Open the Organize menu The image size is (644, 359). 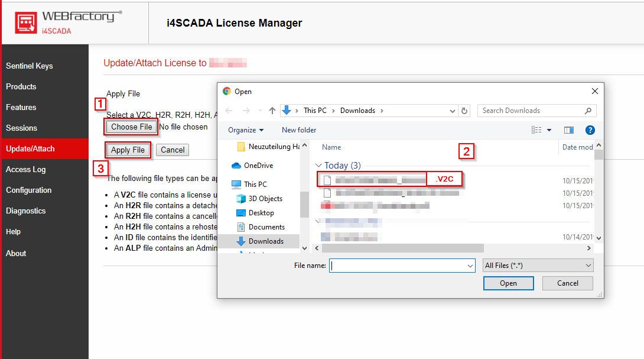click(x=246, y=130)
